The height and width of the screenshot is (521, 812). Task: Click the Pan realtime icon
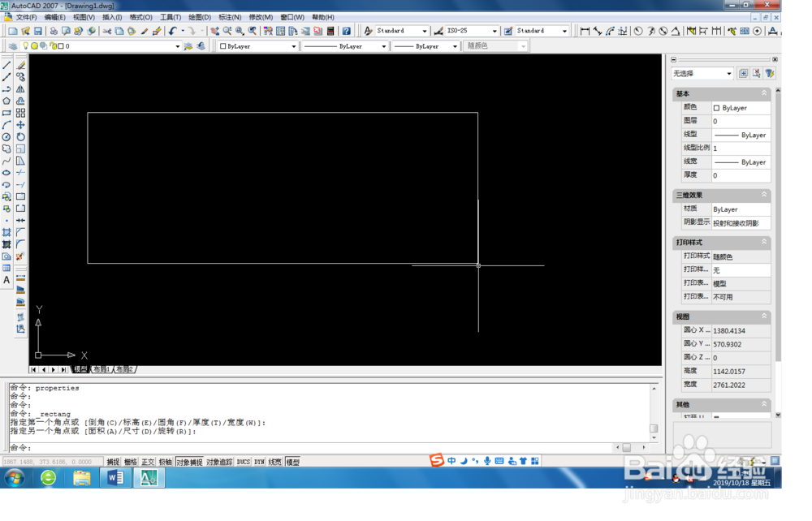pos(215,31)
